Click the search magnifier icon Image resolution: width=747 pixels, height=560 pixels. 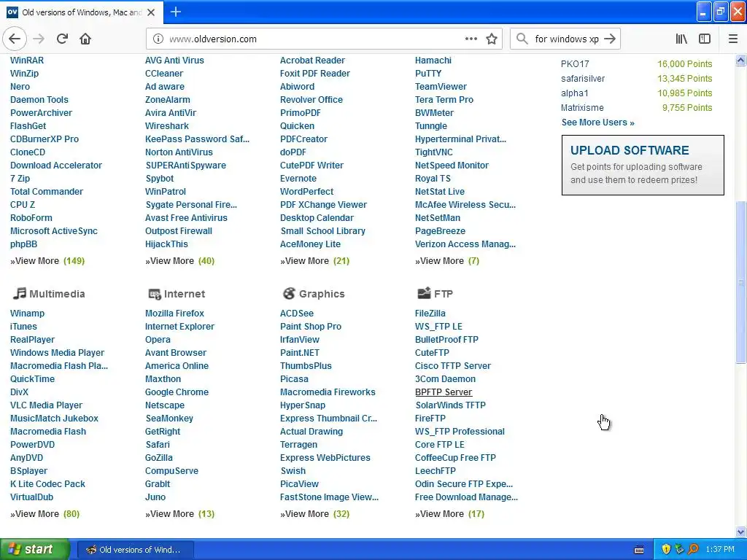click(522, 39)
